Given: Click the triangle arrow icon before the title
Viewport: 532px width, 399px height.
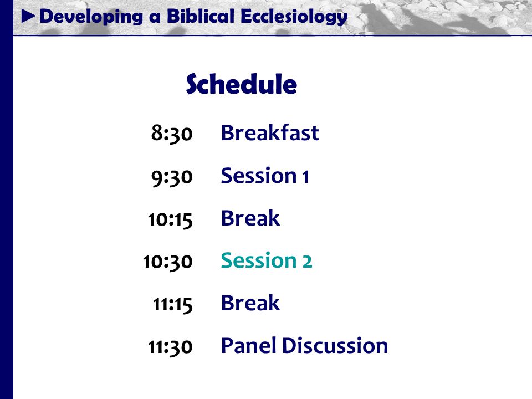Looking at the screenshot, I should coord(28,16).
